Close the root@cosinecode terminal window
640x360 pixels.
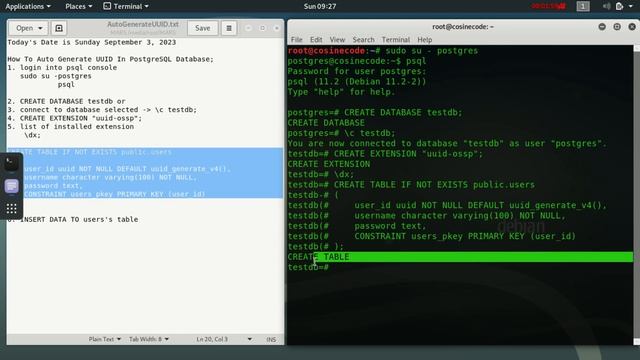[632, 27]
